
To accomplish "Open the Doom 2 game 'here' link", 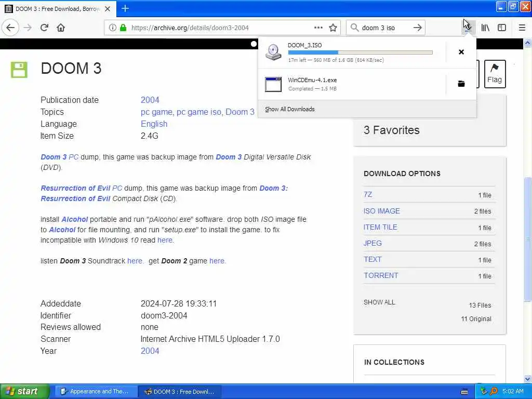I will [217, 261].
